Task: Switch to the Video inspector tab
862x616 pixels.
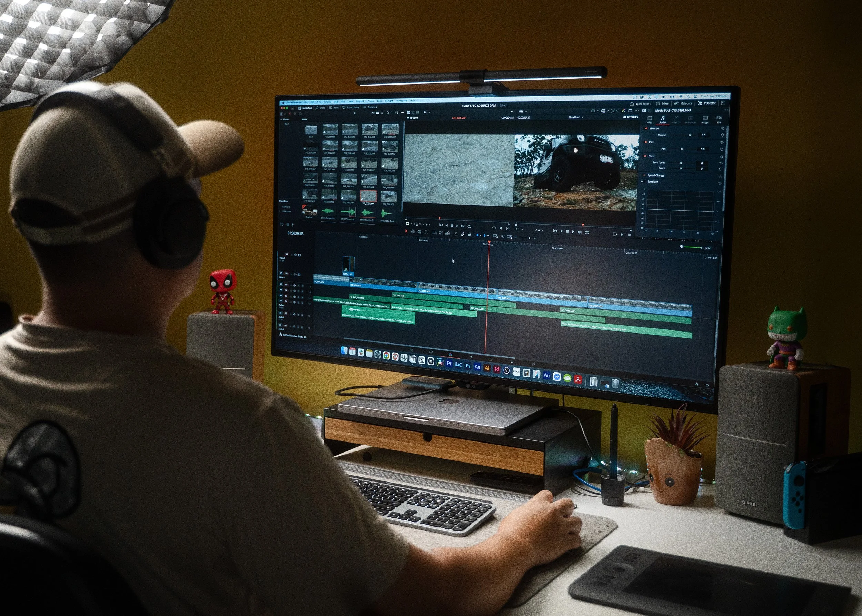Action: click(x=649, y=119)
